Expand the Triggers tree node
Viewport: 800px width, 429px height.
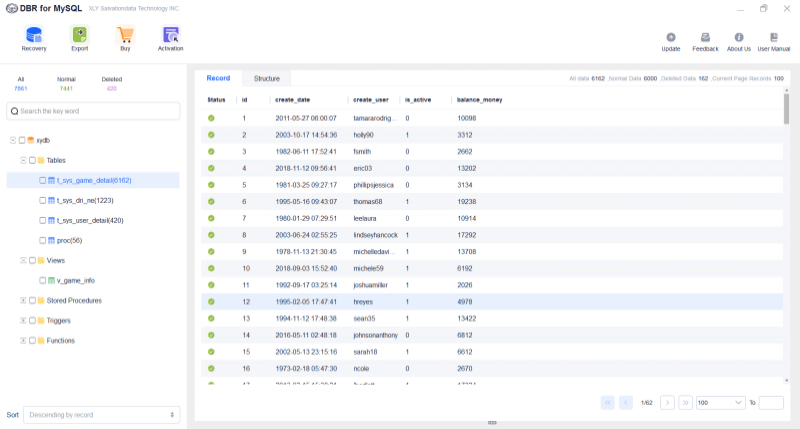tap(22, 320)
